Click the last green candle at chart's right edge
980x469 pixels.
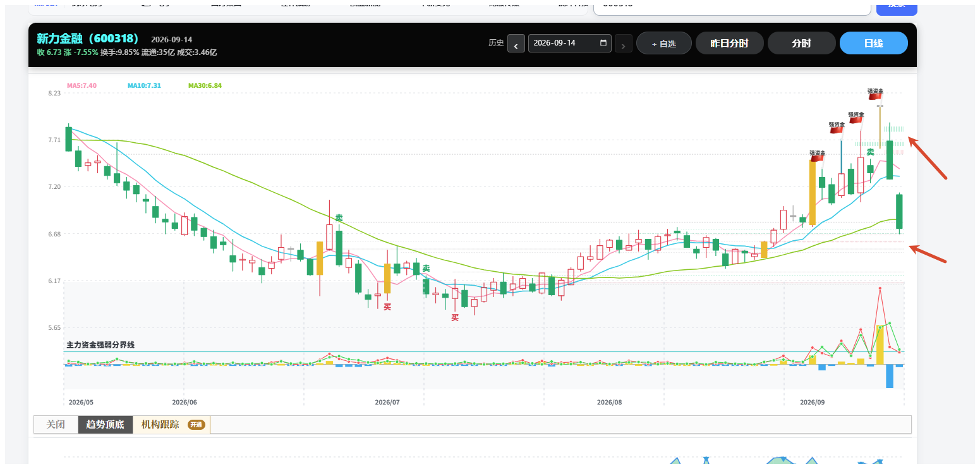point(899,211)
